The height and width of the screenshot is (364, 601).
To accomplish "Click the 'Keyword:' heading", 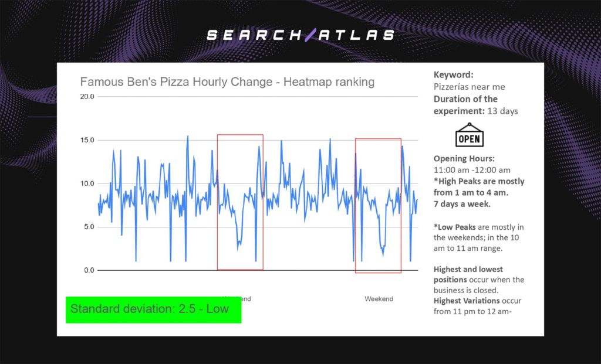I will pos(454,75).
